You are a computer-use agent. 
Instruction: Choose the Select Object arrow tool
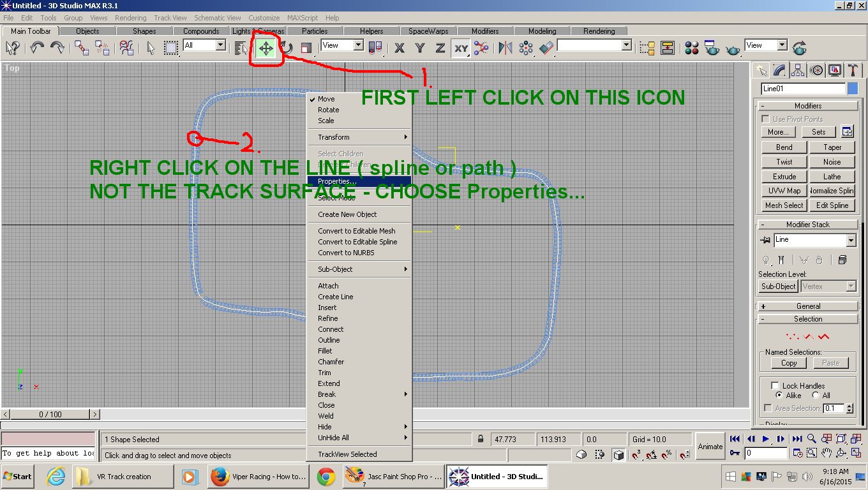pyautogui.click(x=151, y=48)
